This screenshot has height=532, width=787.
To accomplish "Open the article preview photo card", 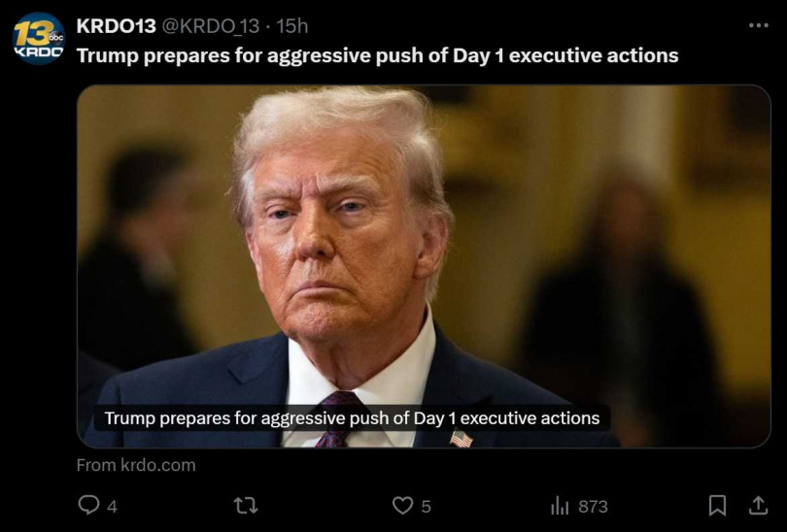I will 424,266.
